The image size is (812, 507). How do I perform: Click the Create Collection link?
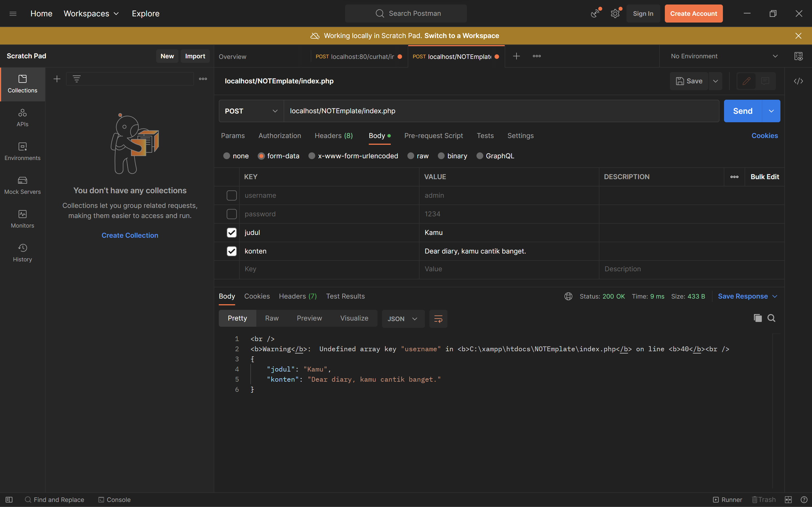[130, 235]
